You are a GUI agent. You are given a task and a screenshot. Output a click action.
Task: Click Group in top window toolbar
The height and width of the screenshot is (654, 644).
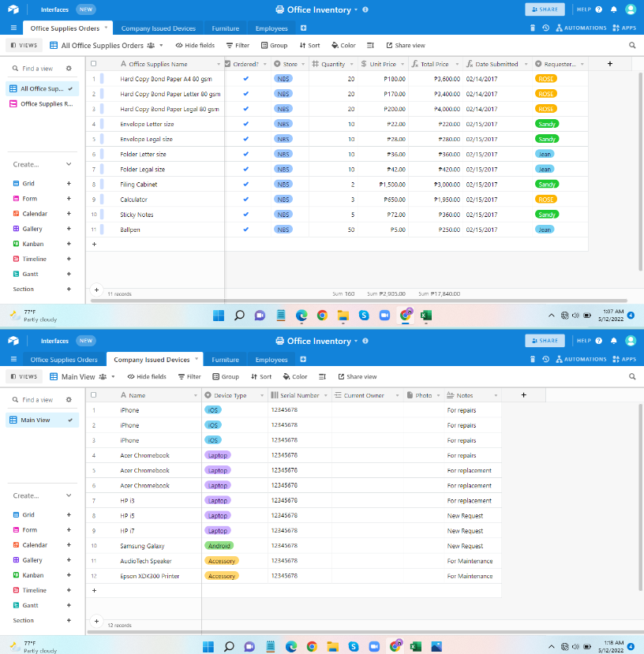(x=274, y=46)
